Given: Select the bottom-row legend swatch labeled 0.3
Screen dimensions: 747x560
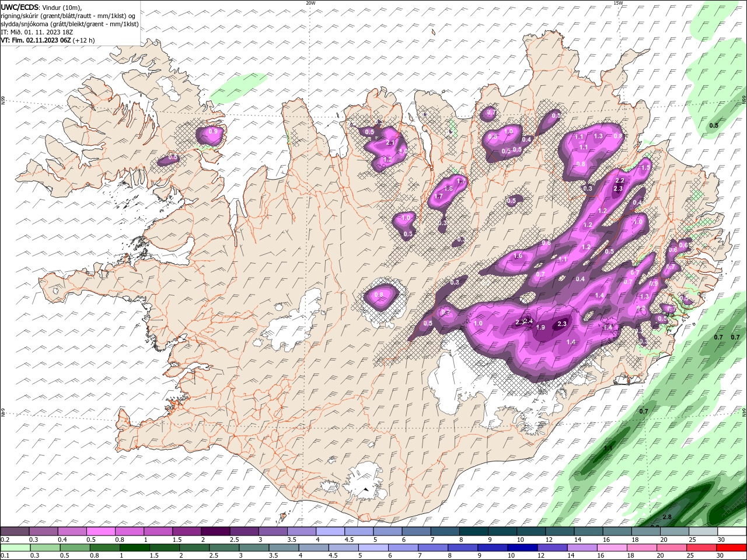Looking at the screenshot, I should 45,548.
